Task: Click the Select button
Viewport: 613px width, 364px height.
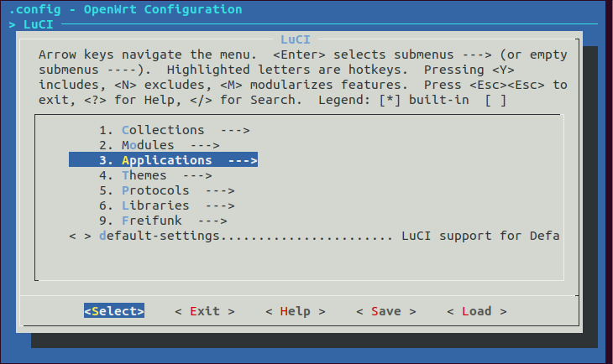Action: click(114, 311)
